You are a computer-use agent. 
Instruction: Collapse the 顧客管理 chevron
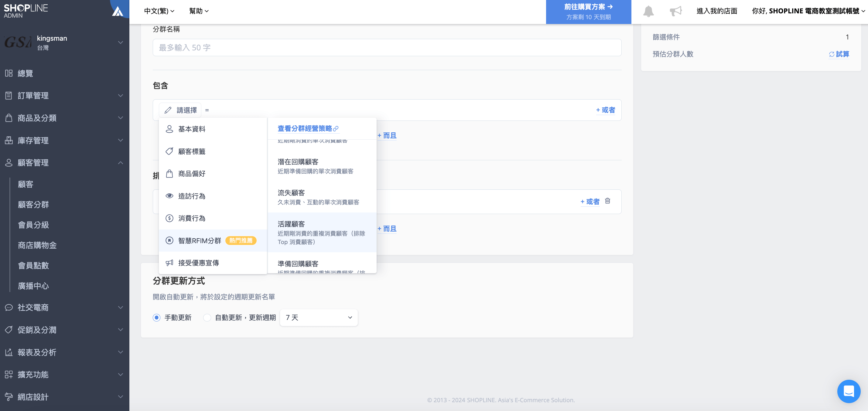(x=120, y=162)
